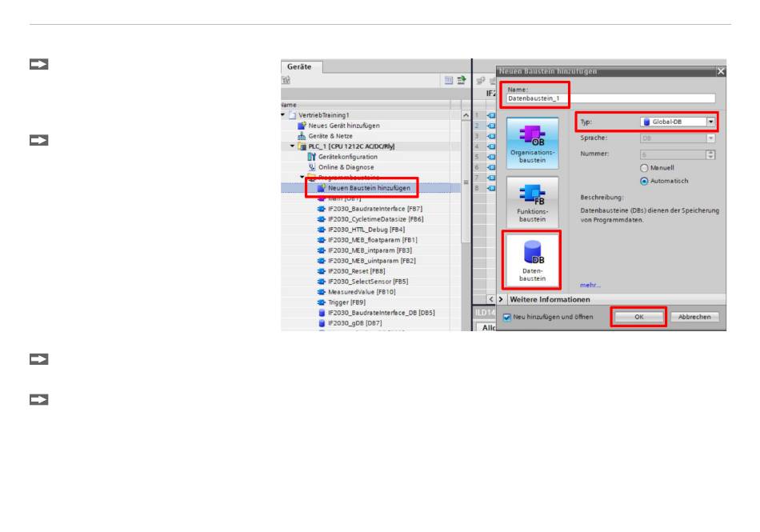
Task: Select the IF2030_SelectSensor [FB5] block icon
Action: coord(322,282)
